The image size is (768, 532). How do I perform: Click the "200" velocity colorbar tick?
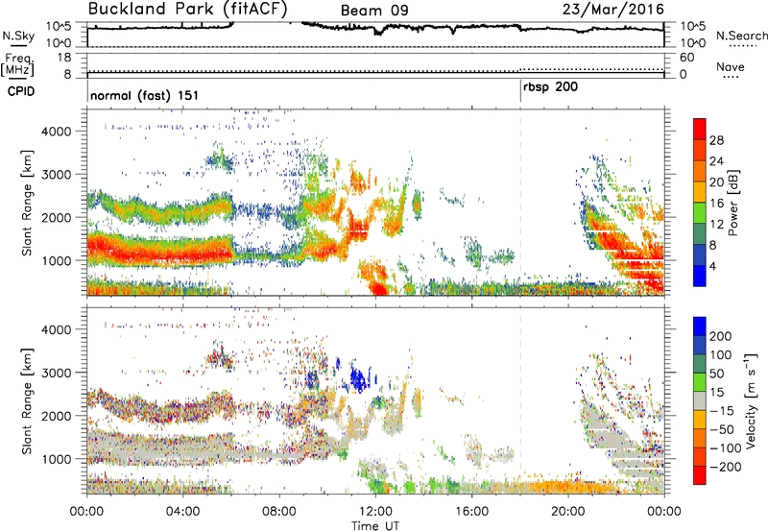tap(721, 336)
